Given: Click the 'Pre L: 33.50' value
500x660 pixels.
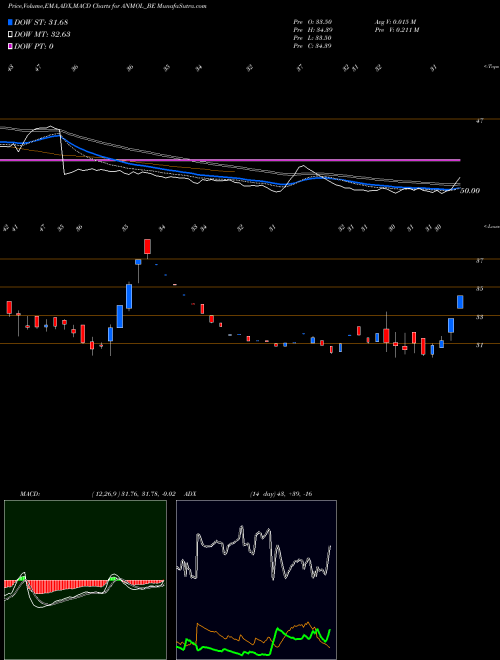Looking at the screenshot, I should [x=312, y=38].
